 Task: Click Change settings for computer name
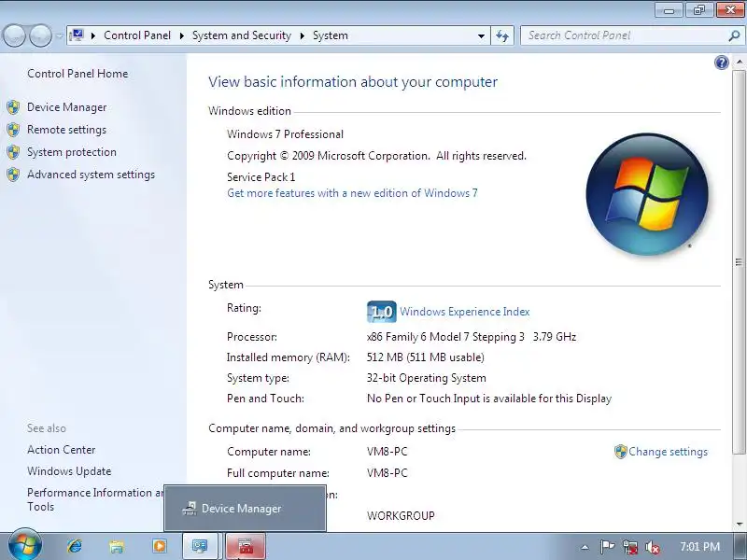click(668, 452)
